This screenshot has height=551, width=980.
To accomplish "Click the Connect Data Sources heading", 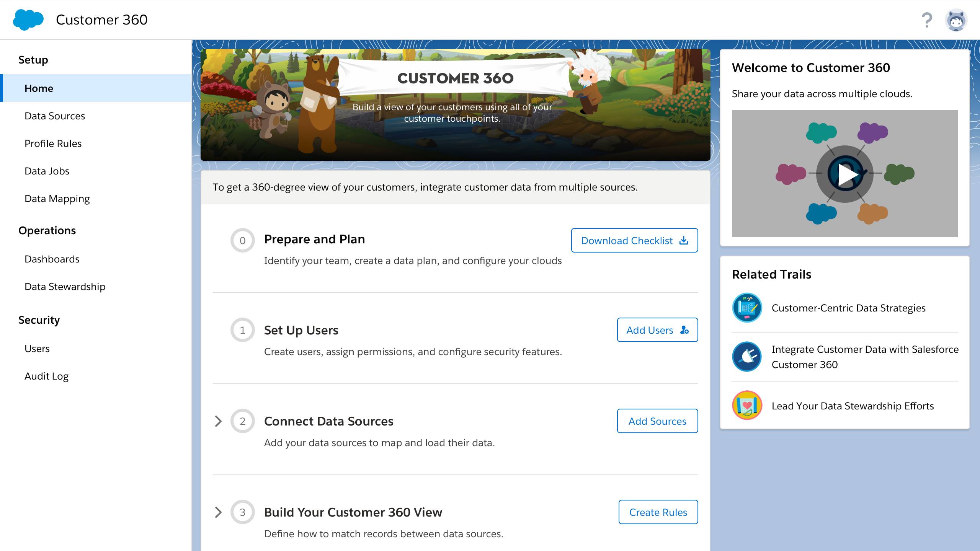I will 328,421.
